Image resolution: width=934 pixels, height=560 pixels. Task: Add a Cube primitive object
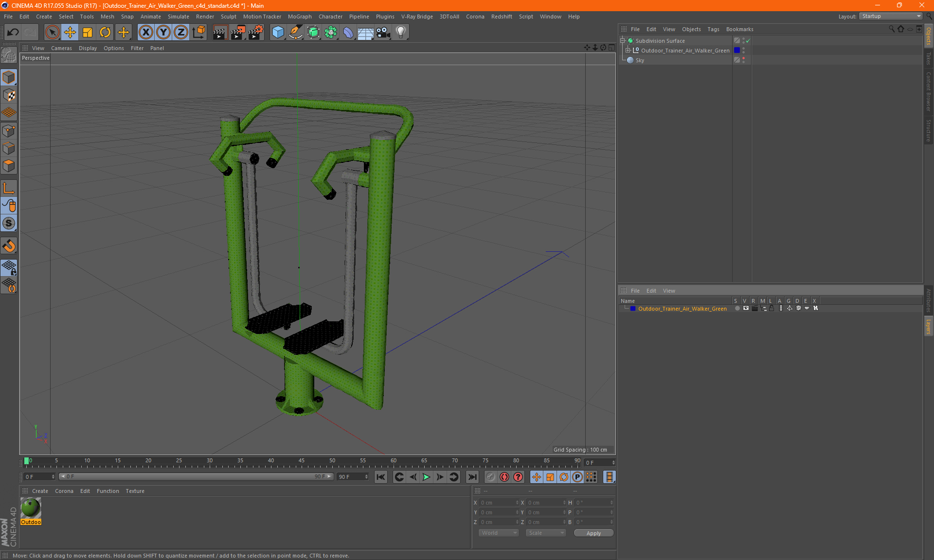[x=278, y=33]
